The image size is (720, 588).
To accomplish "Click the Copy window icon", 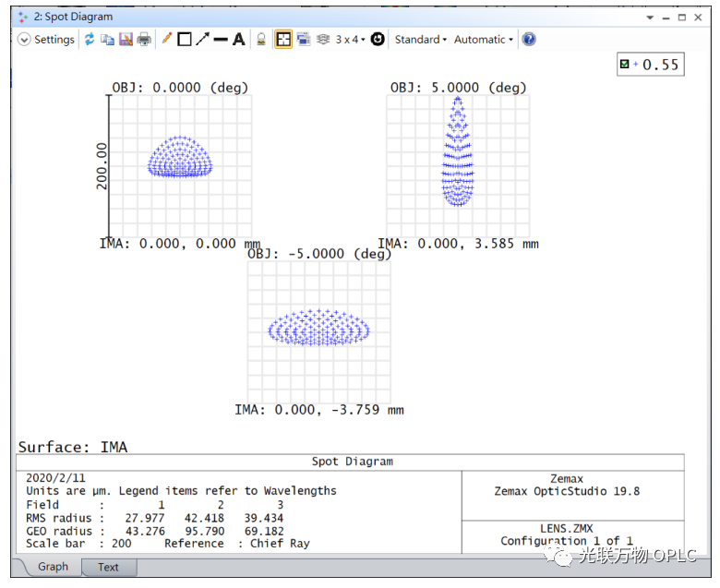I will pos(107,40).
